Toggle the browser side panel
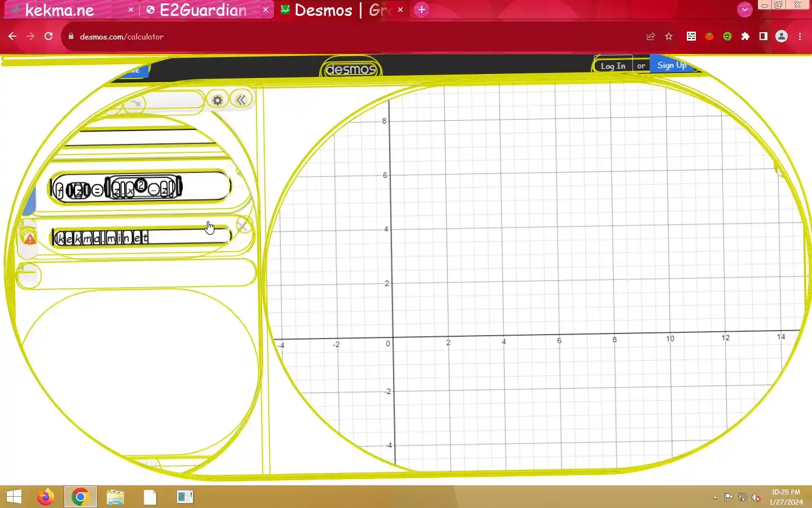The image size is (812, 508). [764, 37]
